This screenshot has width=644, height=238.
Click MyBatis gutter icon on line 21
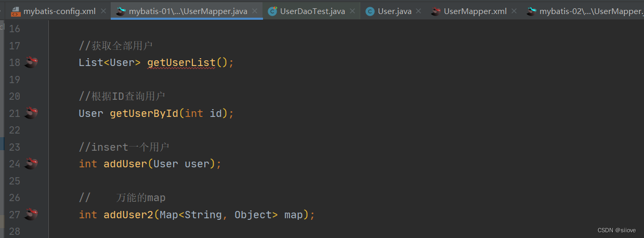tap(31, 113)
